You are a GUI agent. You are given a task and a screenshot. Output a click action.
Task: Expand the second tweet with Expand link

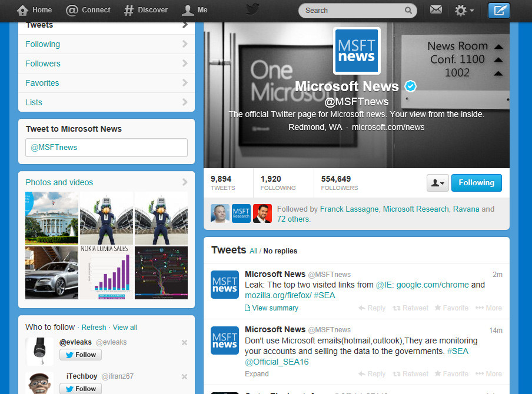pos(257,373)
